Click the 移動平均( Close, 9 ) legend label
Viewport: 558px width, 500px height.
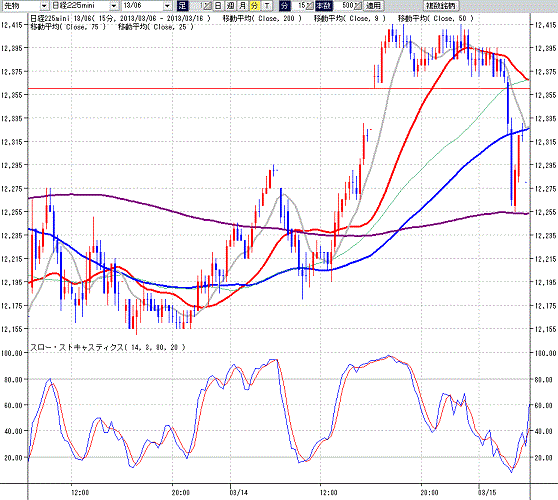[x=350, y=19]
